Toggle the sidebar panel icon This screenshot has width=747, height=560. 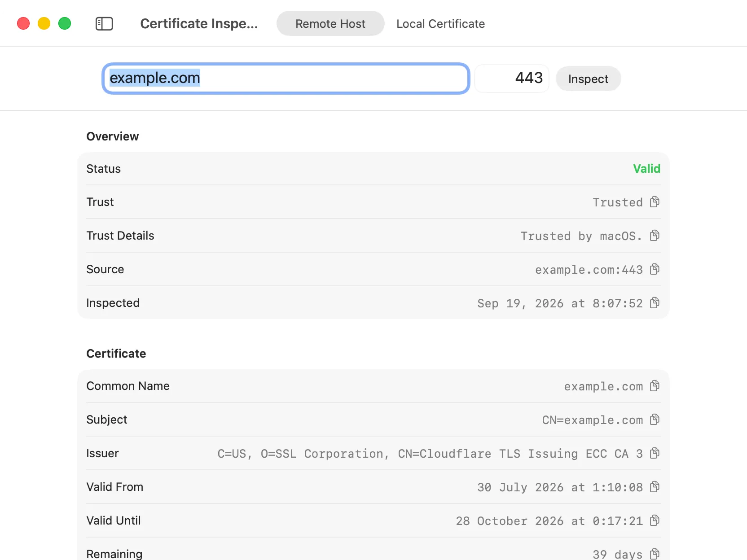tap(104, 24)
